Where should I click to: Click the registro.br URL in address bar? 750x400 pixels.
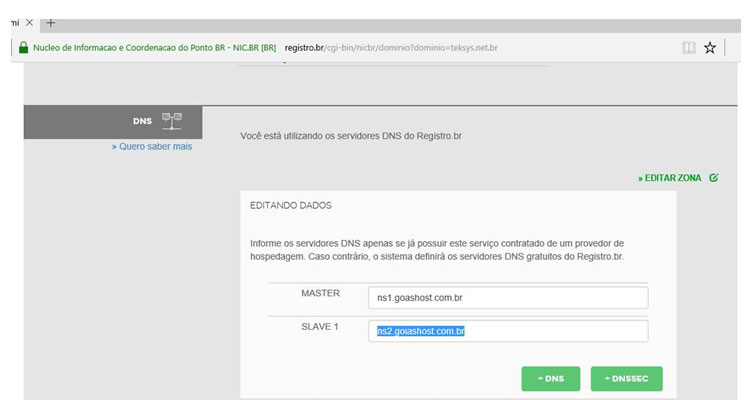[391, 47]
